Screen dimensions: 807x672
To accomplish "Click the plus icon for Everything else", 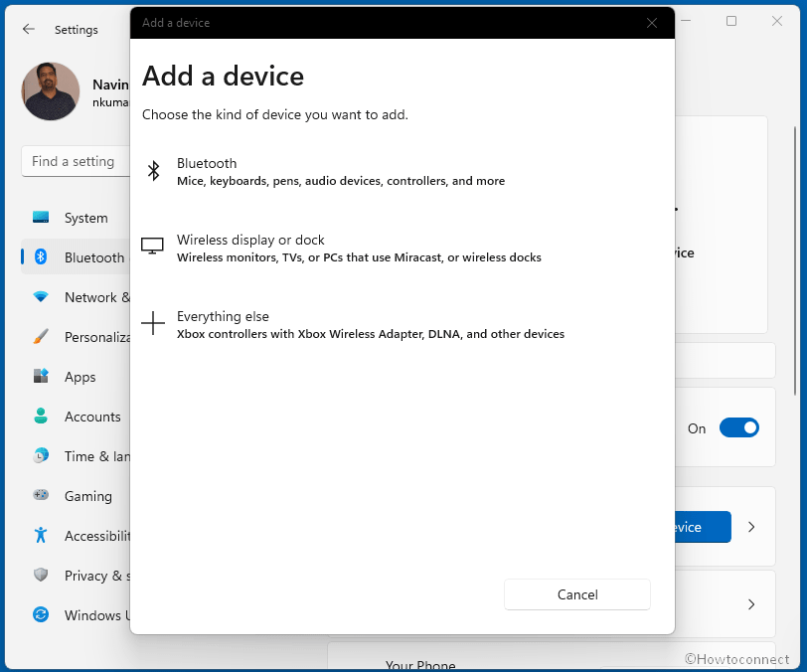I will 153,323.
